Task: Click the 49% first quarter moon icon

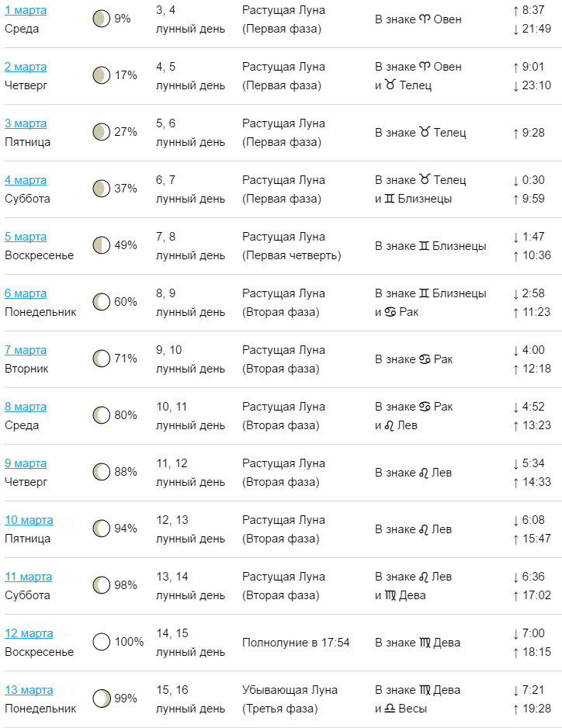Action: point(101,245)
